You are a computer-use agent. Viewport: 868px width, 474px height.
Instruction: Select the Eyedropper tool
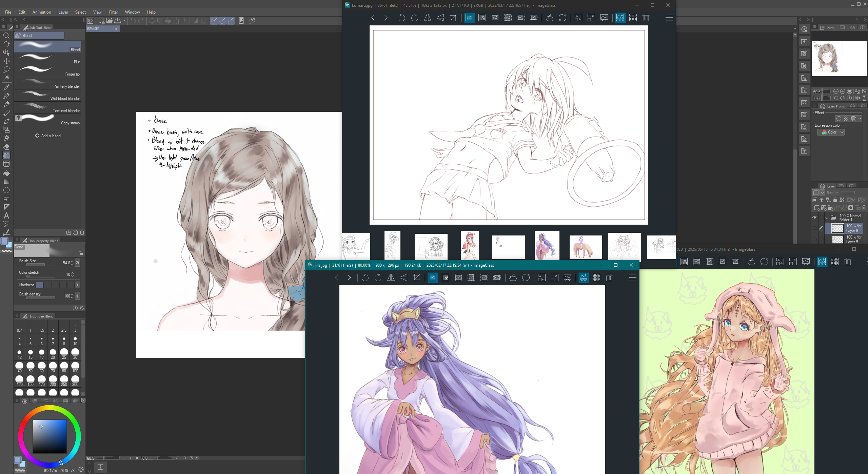point(6,87)
